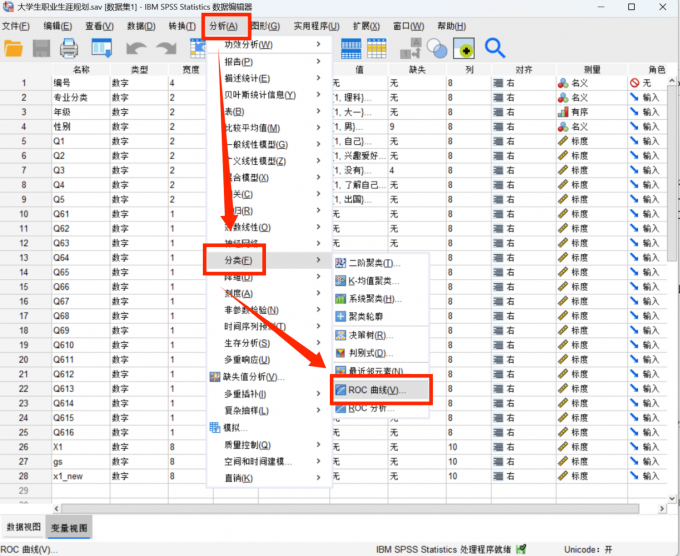Click the yellow grid table toolbar icon
This screenshot has height=556, width=680.
[376, 48]
